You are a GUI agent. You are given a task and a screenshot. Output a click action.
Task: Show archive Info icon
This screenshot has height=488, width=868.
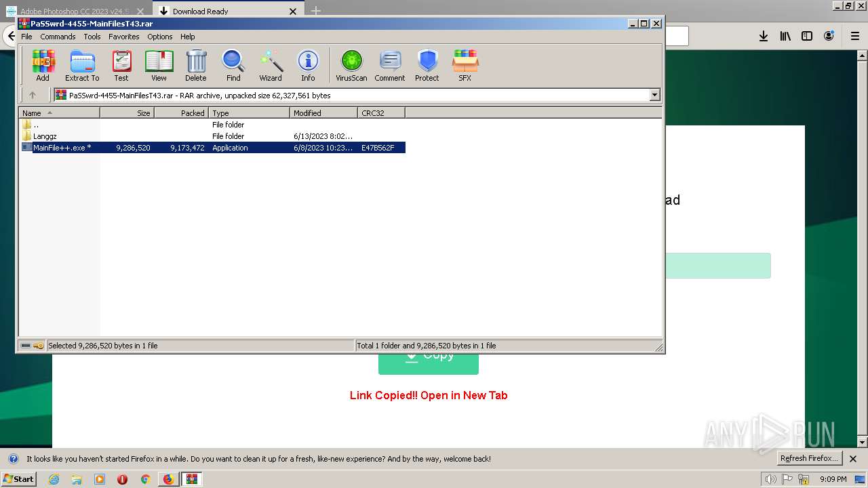[308, 66]
